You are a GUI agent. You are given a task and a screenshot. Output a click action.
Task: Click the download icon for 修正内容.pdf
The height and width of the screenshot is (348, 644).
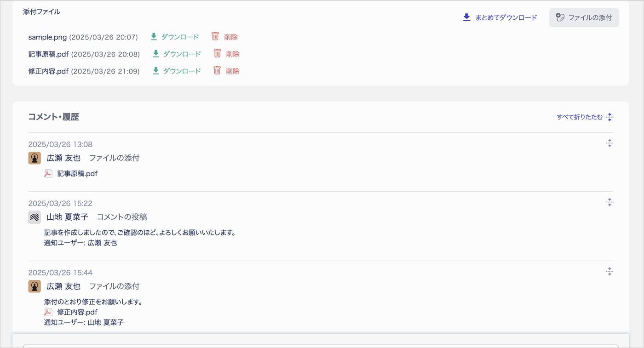(x=155, y=70)
